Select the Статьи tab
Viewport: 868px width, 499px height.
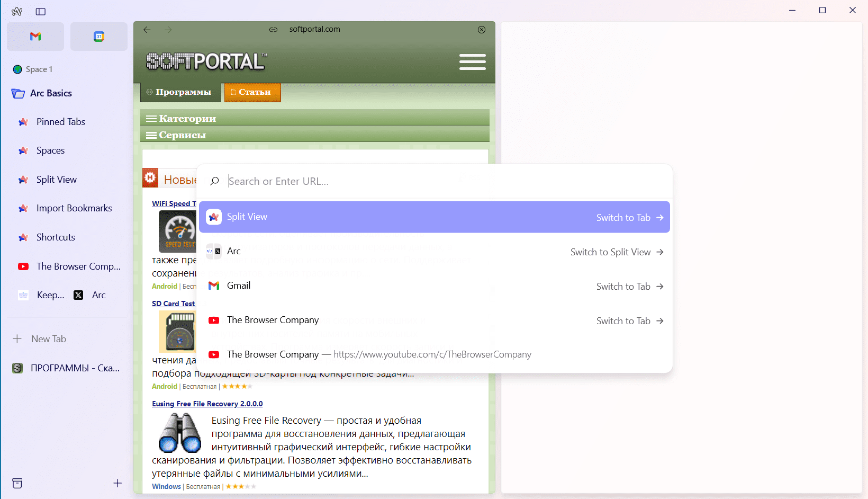[252, 92]
